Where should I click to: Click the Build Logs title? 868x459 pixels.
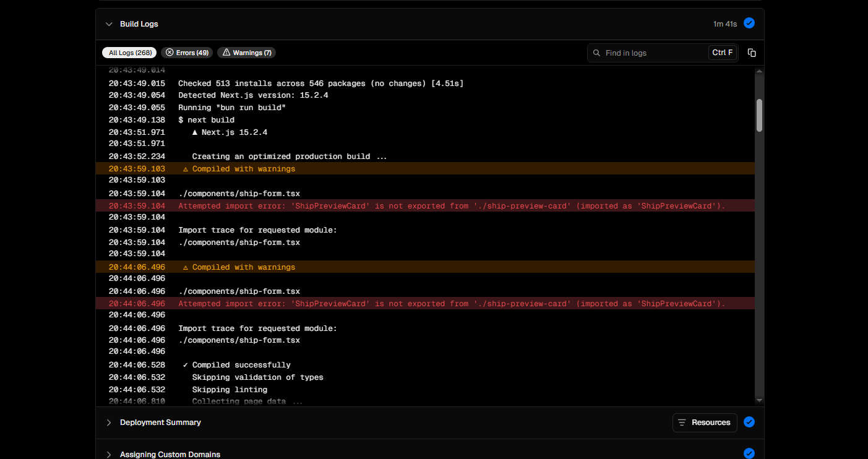(x=139, y=24)
